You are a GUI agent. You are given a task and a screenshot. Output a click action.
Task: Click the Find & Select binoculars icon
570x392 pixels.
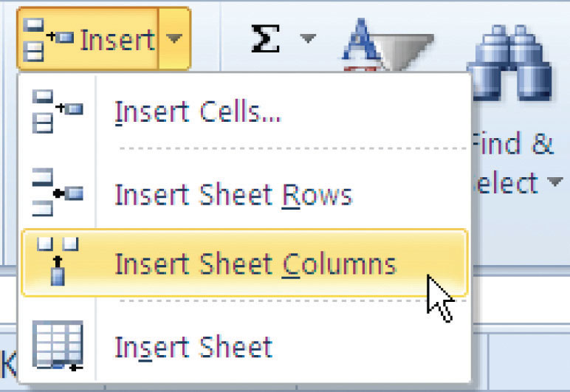point(509,63)
